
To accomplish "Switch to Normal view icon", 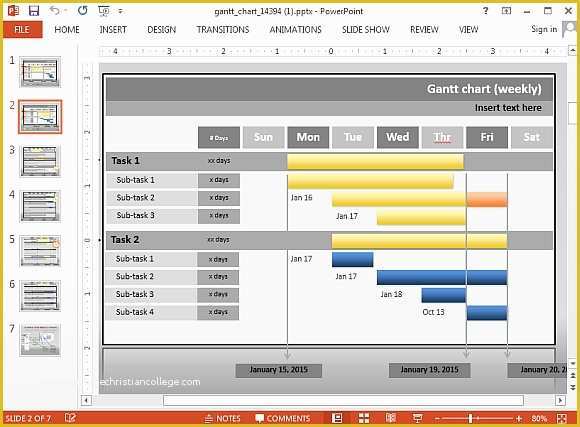I will point(337,418).
